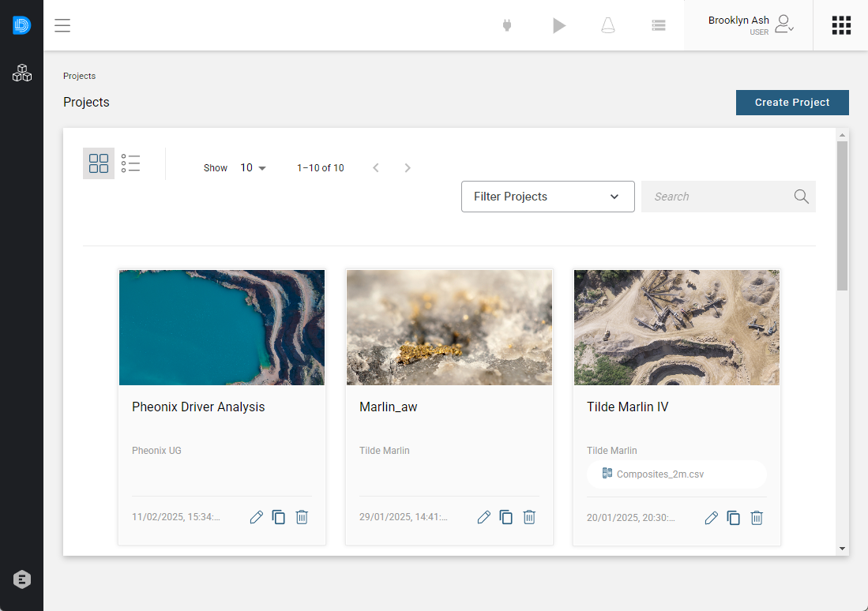Click the Pheonix Driver Analysis title
The width and height of the screenshot is (868, 611).
[x=198, y=407]
